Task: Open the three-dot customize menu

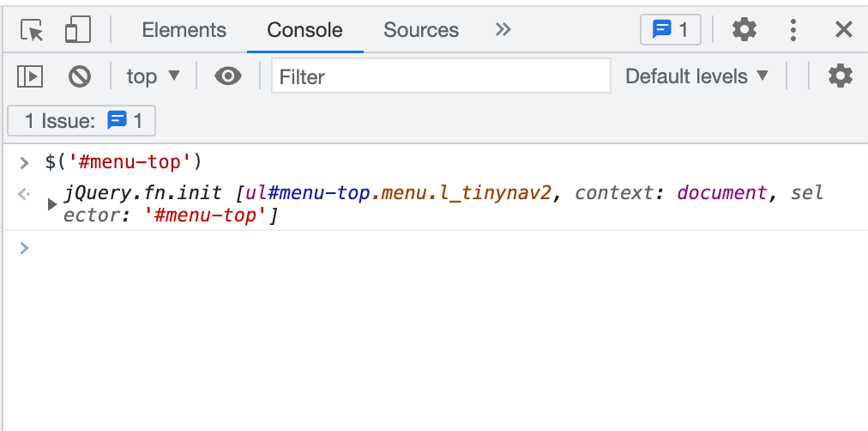Action: (793, 30)
